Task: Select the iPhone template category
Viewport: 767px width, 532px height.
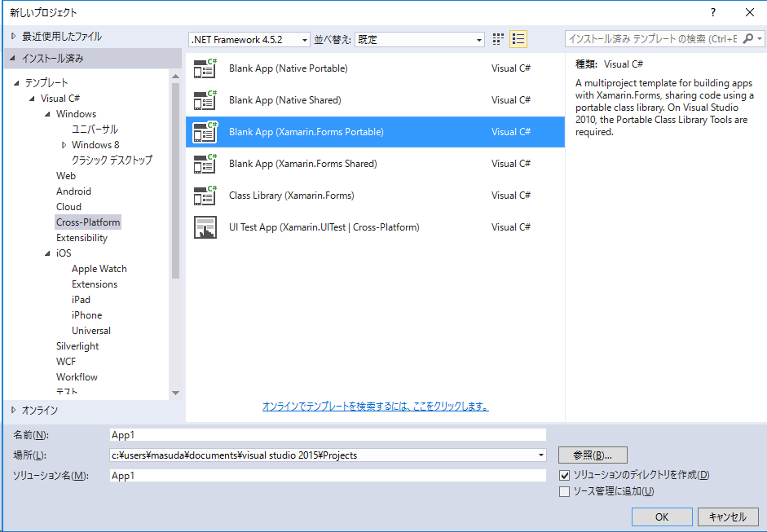Action: 86,315
